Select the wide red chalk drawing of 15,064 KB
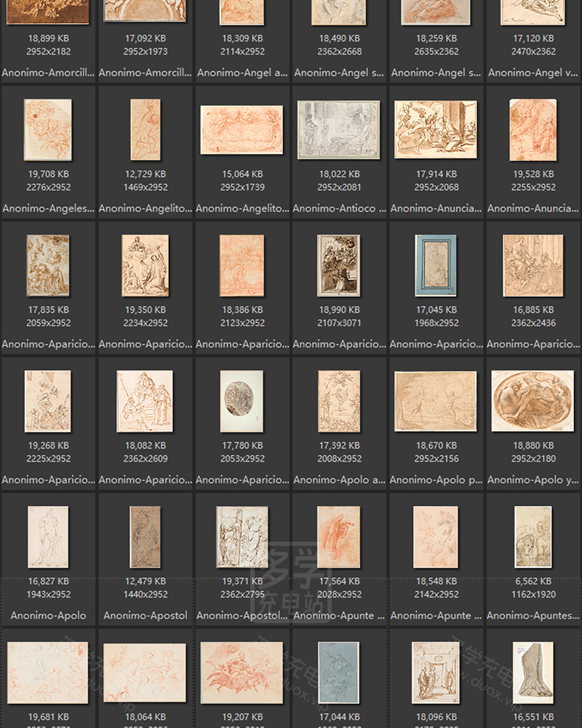This screenshot has width=582, height=728. point(242,130)
